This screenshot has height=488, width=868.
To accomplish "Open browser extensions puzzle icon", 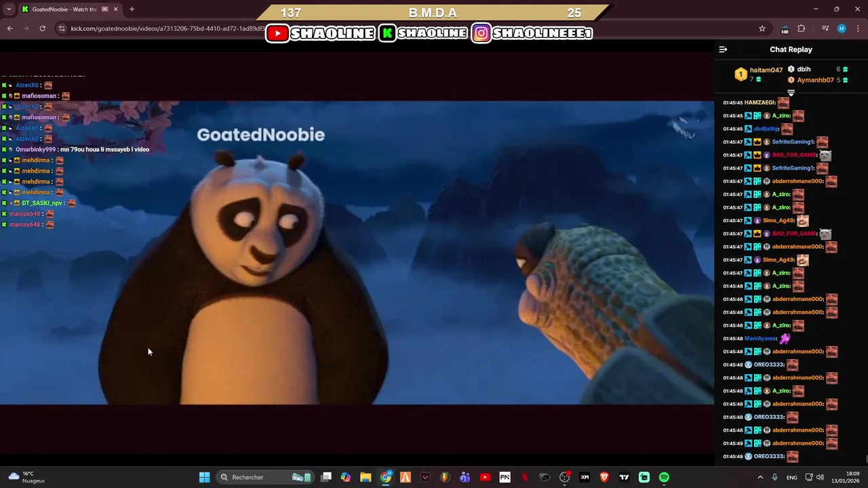I will [x=802, y=28].
